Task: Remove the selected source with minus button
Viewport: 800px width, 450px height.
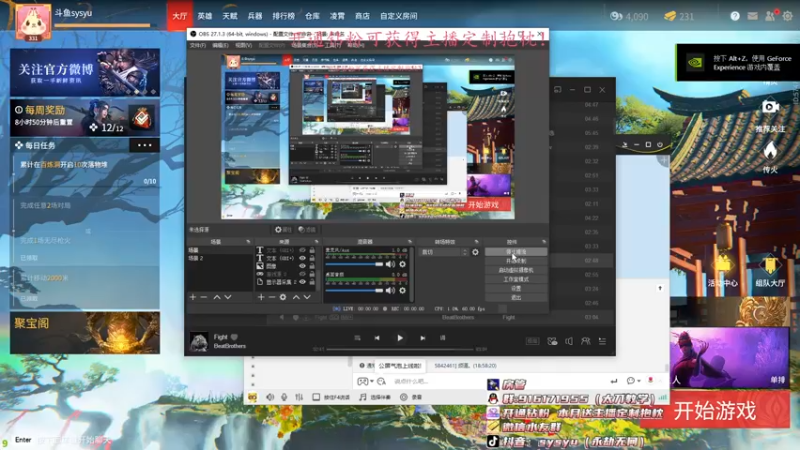Action: pyautogui.click(x=272, y=297)
